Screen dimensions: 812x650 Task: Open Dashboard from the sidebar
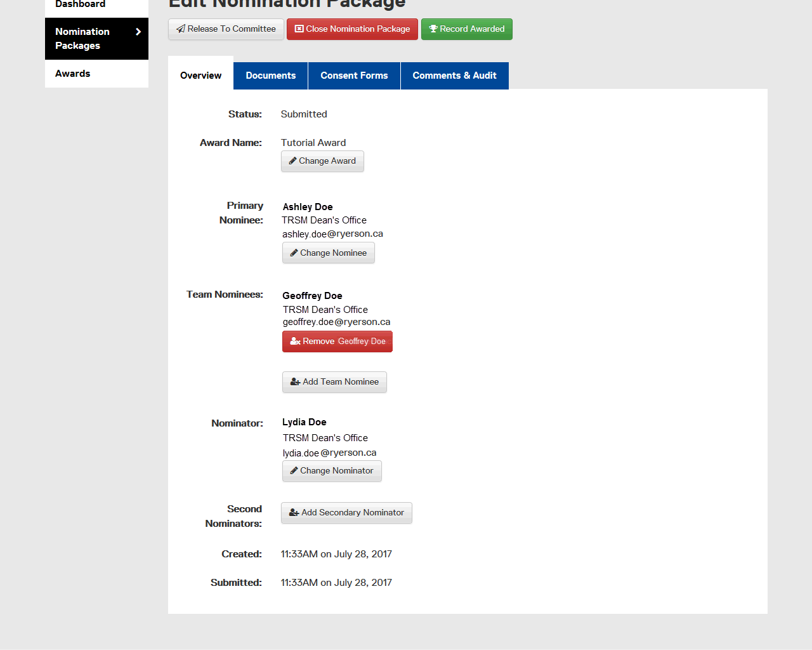[80, 5]
